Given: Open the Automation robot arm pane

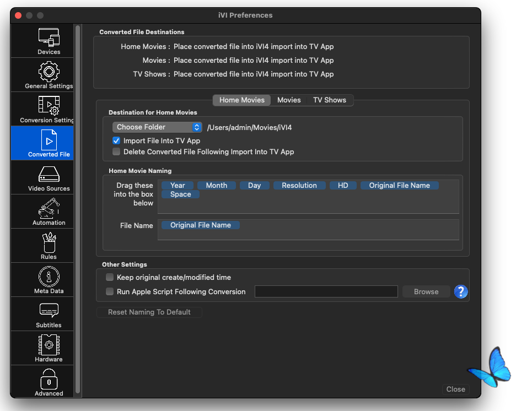Looking at the screenshot, I should 49,212.
